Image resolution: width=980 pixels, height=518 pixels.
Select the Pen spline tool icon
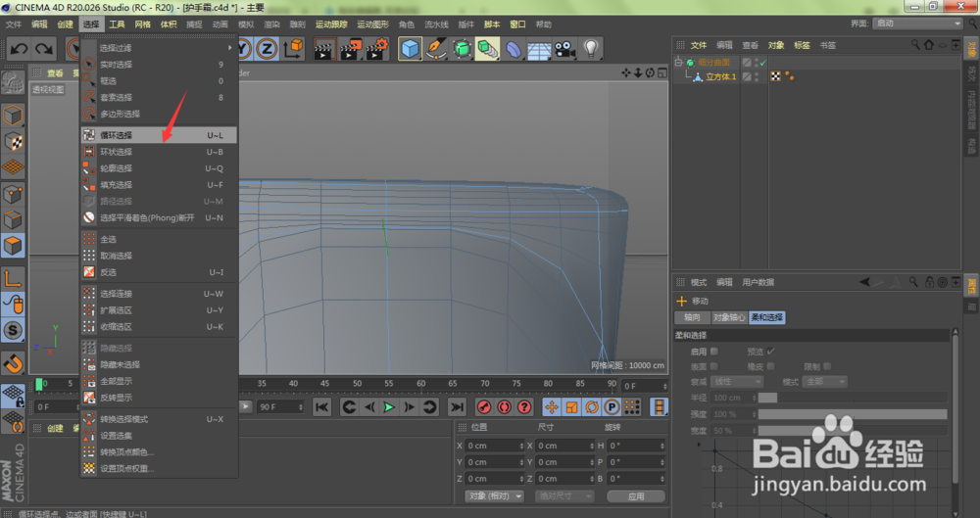(436, 48)
